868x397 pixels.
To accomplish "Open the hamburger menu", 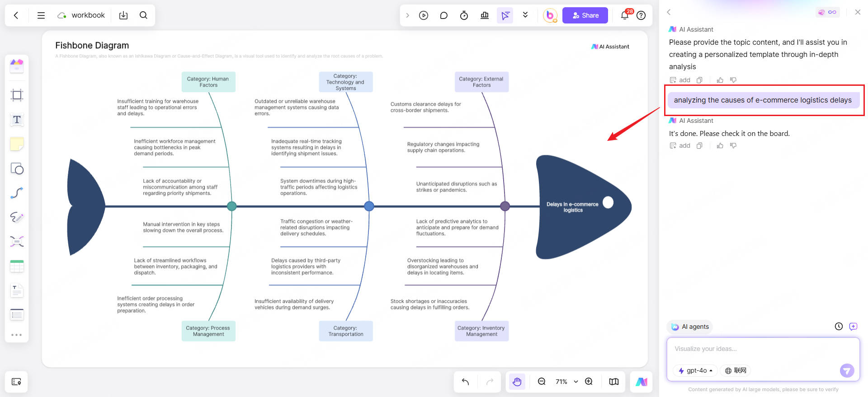I will 41,15.
